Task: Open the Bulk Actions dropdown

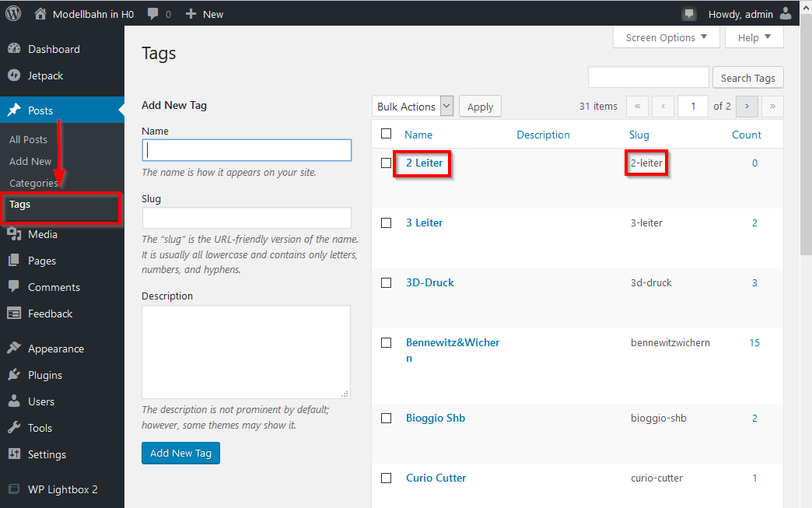Action: [413, 106]
